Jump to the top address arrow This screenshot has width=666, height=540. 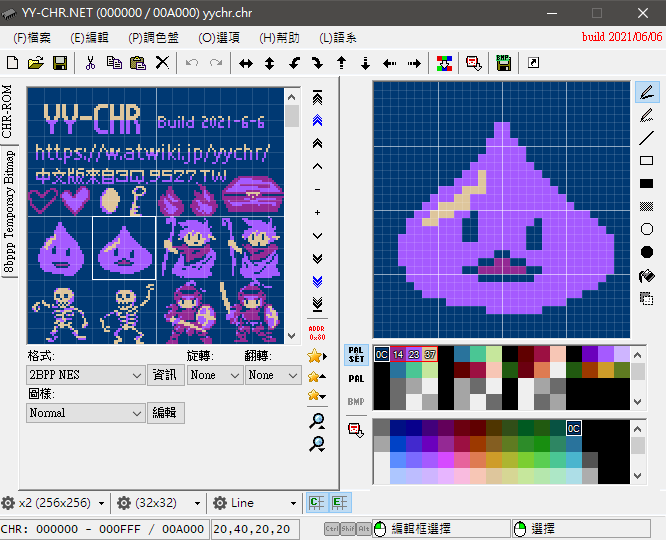[x=317, y=98]
